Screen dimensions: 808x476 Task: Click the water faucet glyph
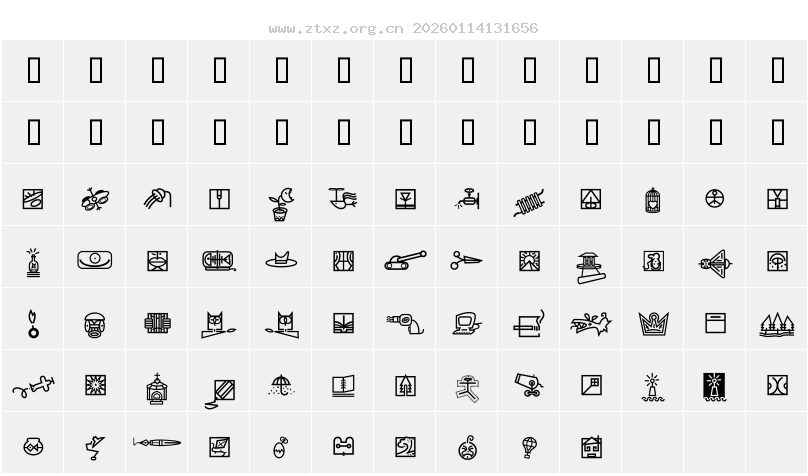pyautogui.click(x=468, y=199)
